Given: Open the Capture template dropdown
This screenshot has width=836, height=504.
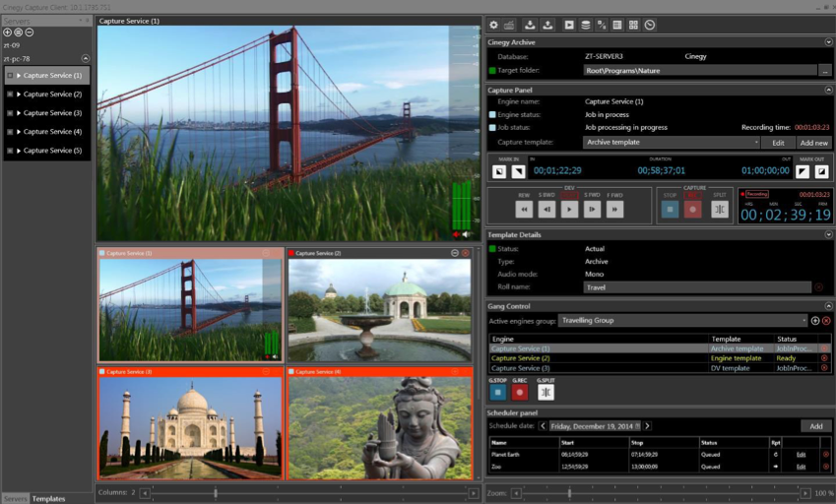Looking at the screenshot, I should click(x=672, y=143).
